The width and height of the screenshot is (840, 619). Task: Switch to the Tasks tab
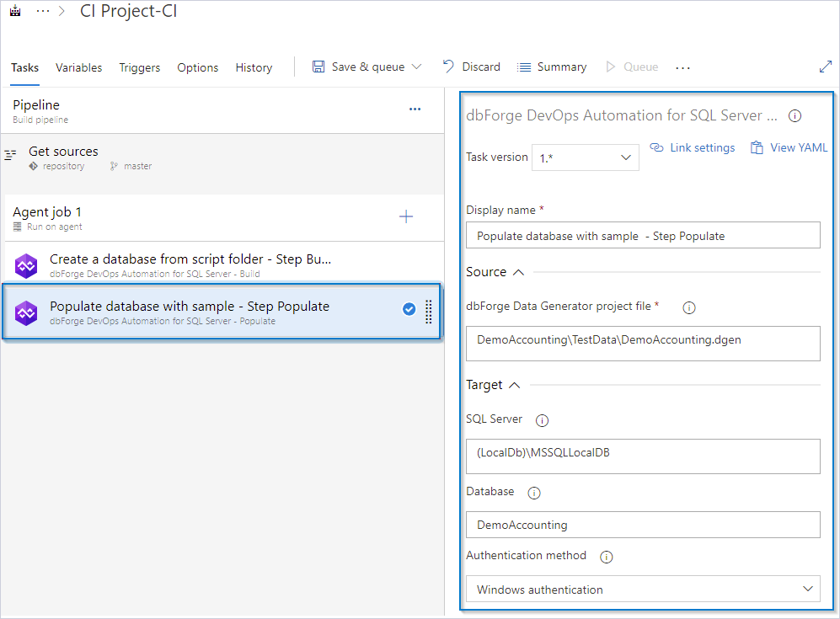pyautogui.click(x=24, y=67)
